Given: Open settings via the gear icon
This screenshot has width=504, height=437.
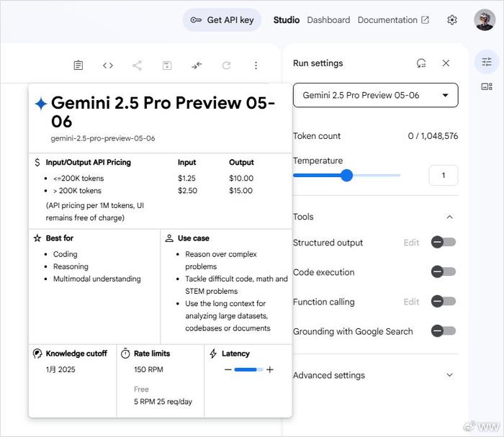Looking at the screenshot, I should coord(452,20).
